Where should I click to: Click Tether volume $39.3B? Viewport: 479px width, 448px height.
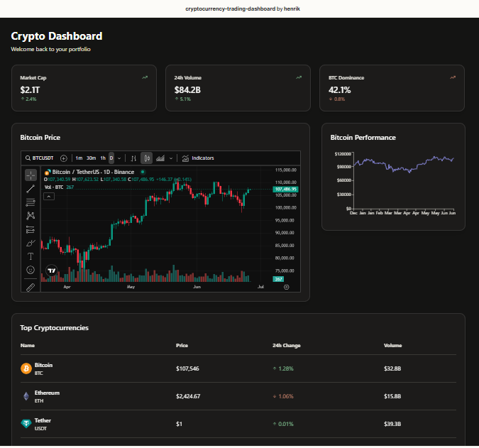(x=392, y=424)
